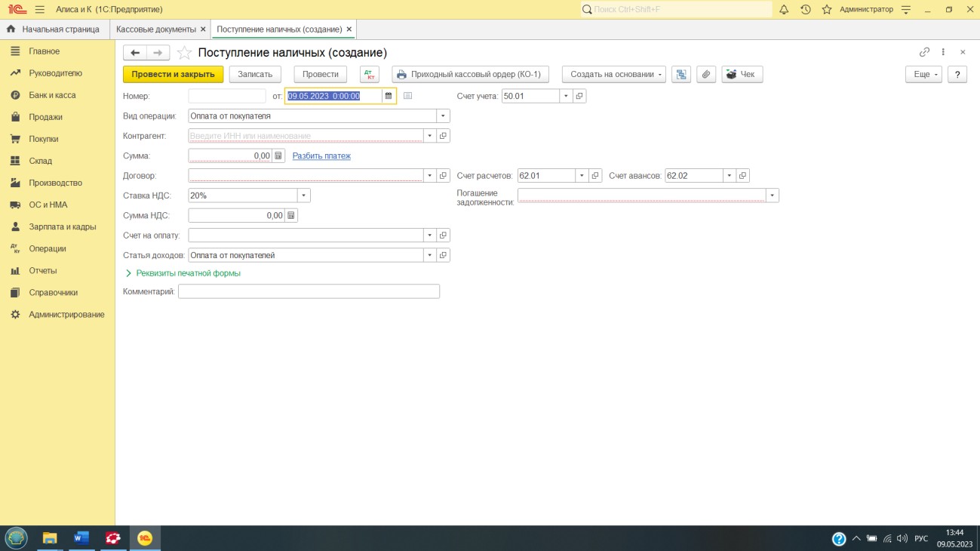Expand Договор dropdown arrow
Viewport: 980px width, 551px height.
pyautogui.click(x=430, y=175)
